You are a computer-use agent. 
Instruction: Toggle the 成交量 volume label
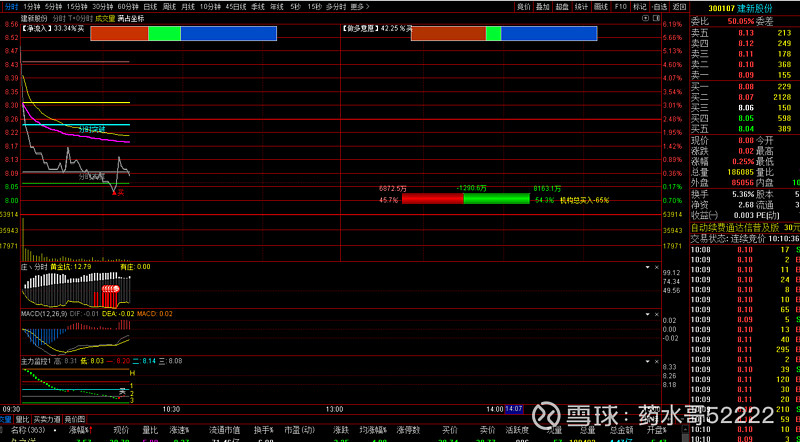click(x=105, y=18)
